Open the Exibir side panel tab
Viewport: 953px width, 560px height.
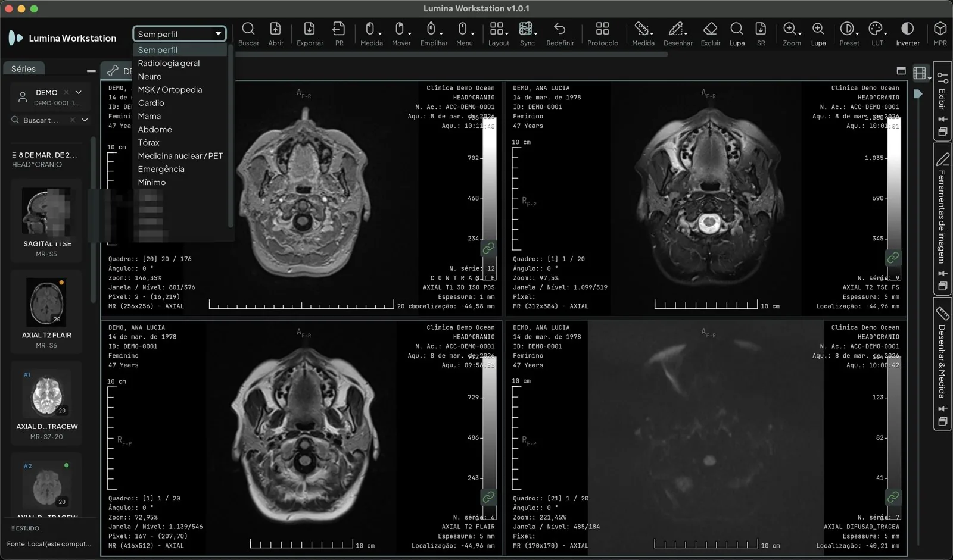942,100
